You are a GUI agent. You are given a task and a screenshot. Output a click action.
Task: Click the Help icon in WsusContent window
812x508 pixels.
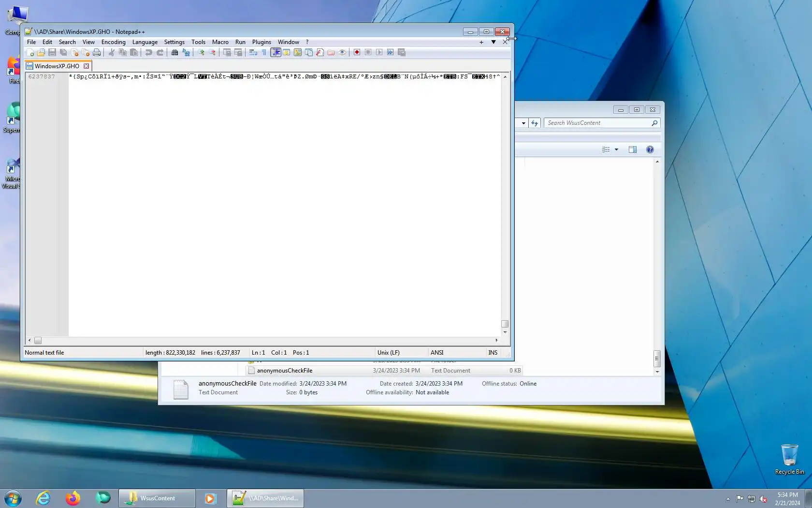point(650,149)
